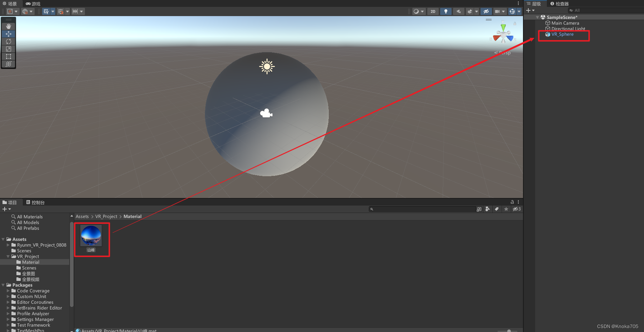
Task: Unmute scene audio icon
Action: tap(458, 11)
